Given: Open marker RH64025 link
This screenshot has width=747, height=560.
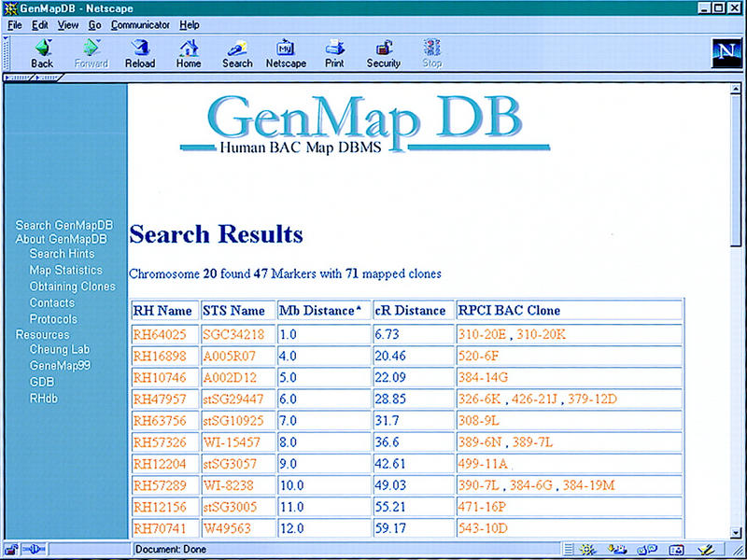Looking at the screenshot, I should coord(160,334).
